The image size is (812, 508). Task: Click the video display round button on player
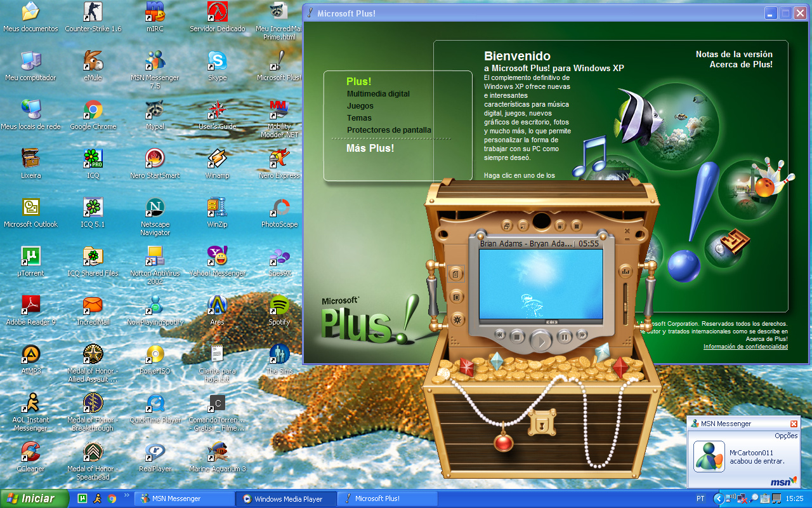coord(455,297)
